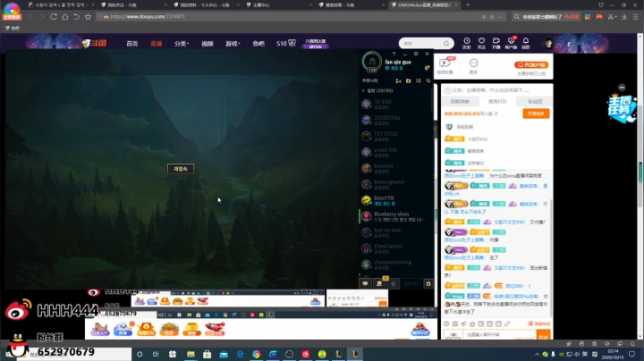Go to 视频 in the Douyu navigation
Viewport: 644px width, 361px height.
pos(208,44)
